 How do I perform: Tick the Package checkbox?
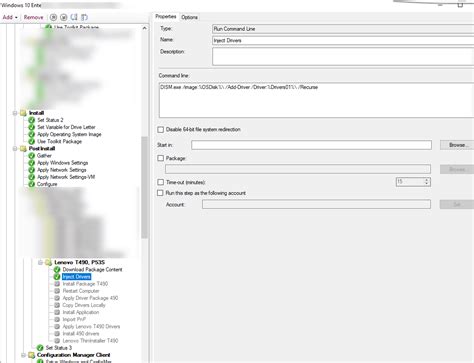[161, 158]
